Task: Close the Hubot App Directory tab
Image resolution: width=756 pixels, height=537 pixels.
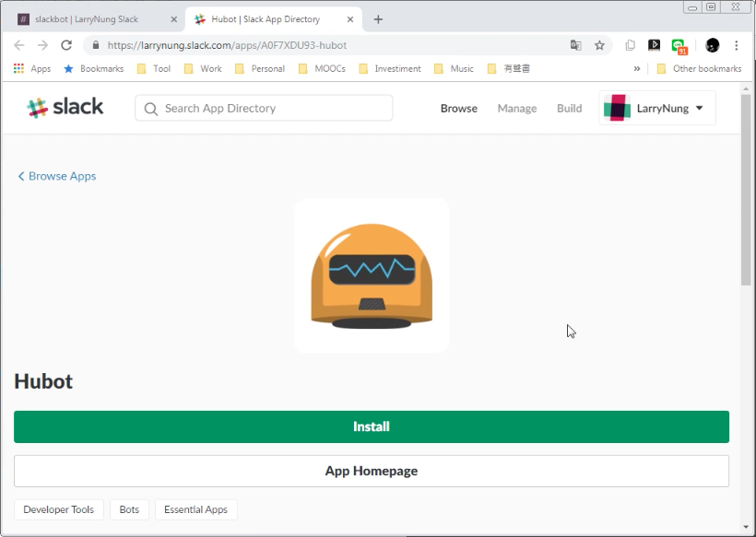Action: (350, 19)
